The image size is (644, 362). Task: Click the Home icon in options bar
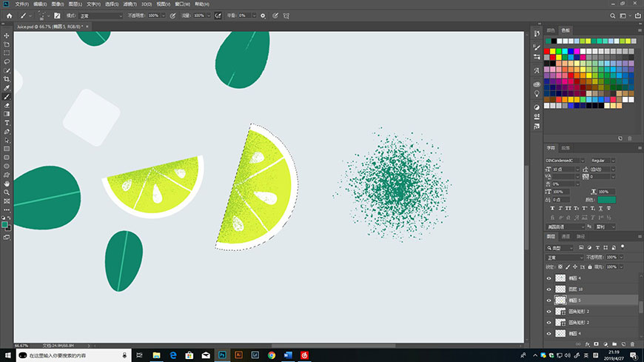[10, 15]
